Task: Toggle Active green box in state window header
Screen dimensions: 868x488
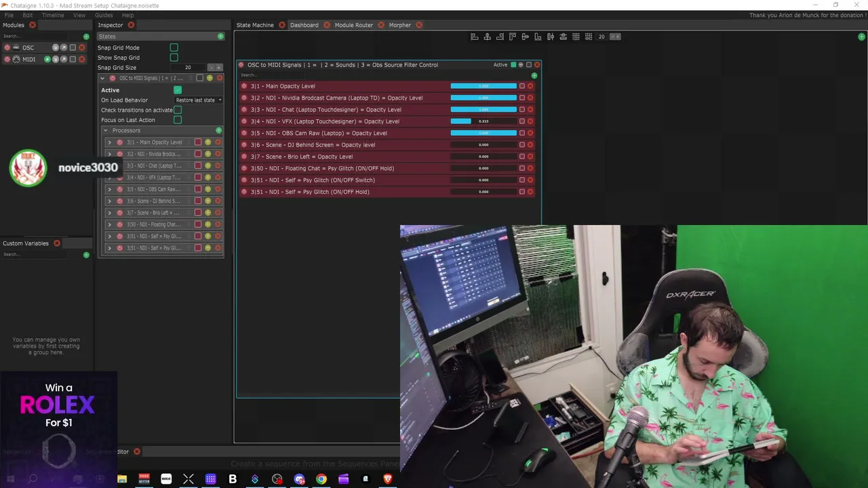Action: [x=513, y=65]
